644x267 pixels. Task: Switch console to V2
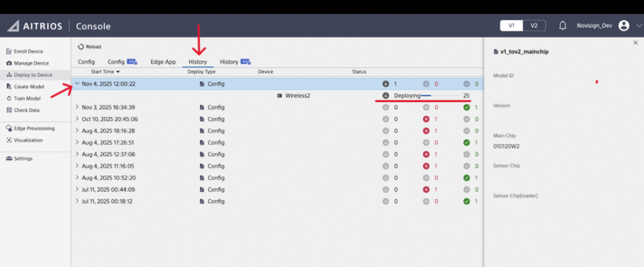(x=533, y=26)
